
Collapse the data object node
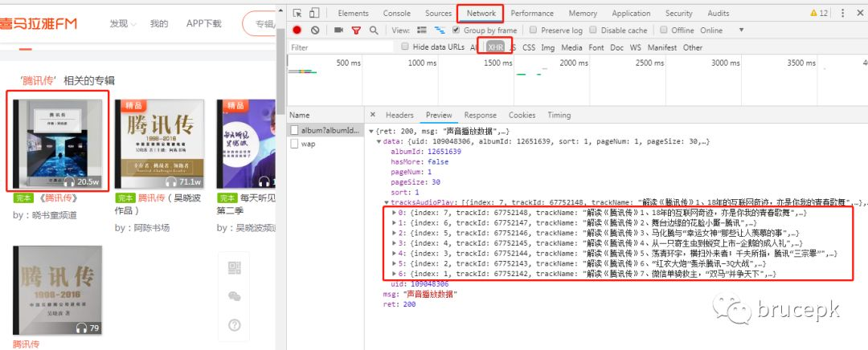pyautogui.click(x=379, y=141)
